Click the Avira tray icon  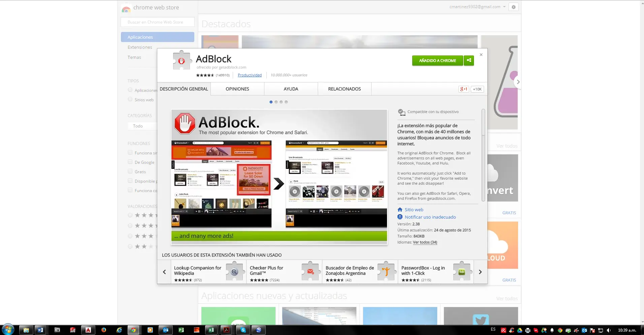point(504,330)
